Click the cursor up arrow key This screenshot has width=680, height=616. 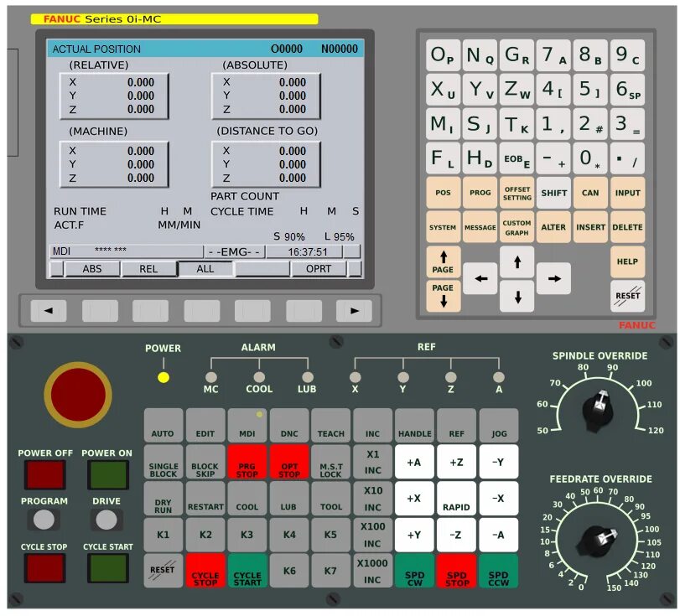click(x=517, y=261)
